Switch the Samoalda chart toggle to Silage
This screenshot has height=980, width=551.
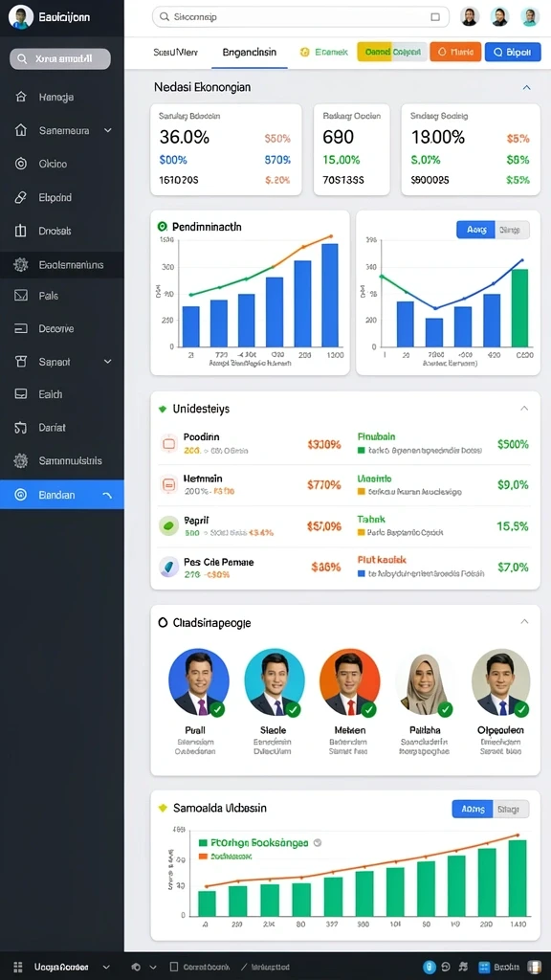511,809
